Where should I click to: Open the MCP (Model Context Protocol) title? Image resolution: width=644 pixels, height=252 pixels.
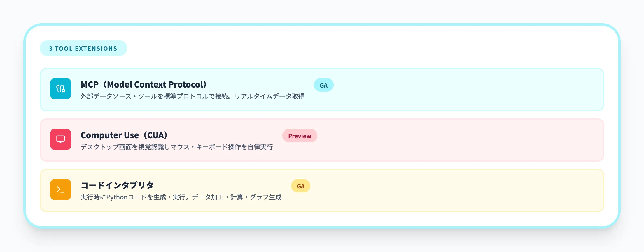pos(143,85)
